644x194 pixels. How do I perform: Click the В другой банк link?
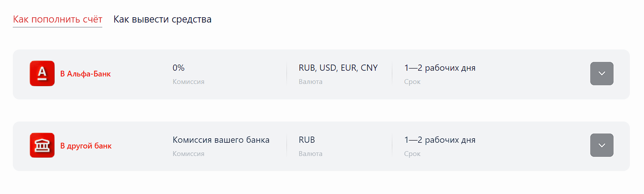(x=86, y=146)
